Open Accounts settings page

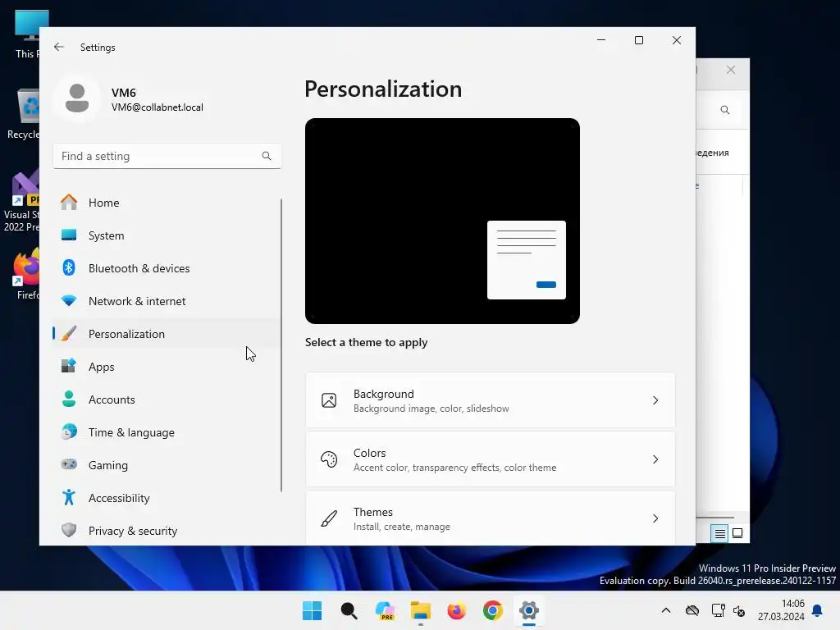click(166, 399)
